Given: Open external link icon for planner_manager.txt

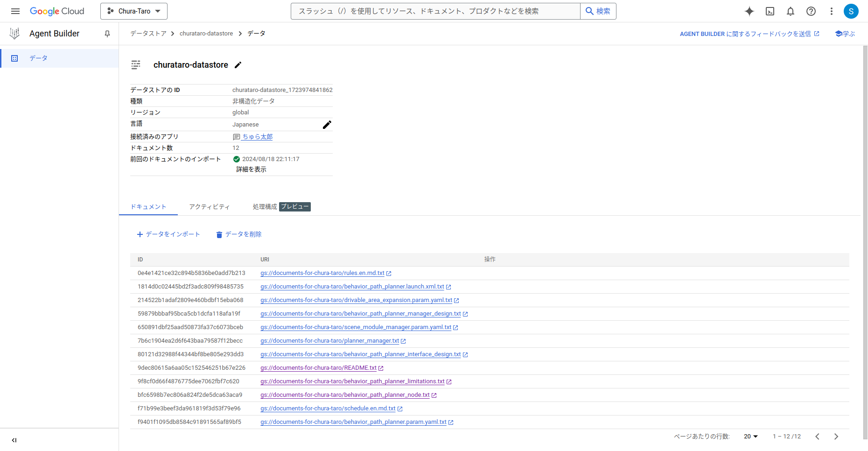Looking at the screenshot, I should [403, 341].
